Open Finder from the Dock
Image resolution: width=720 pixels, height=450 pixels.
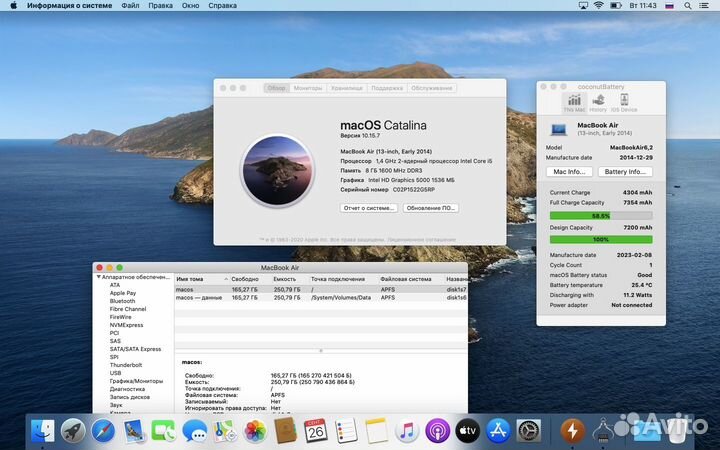(43, 431)
